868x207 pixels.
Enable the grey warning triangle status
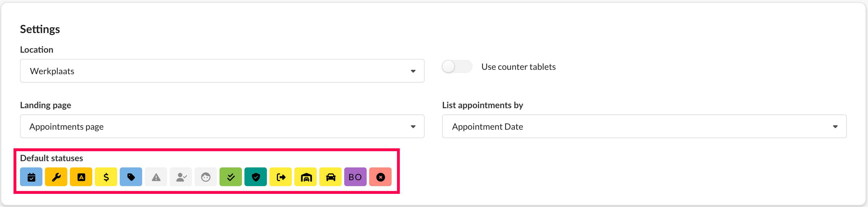pyautogui.click(x=156, y=177)
